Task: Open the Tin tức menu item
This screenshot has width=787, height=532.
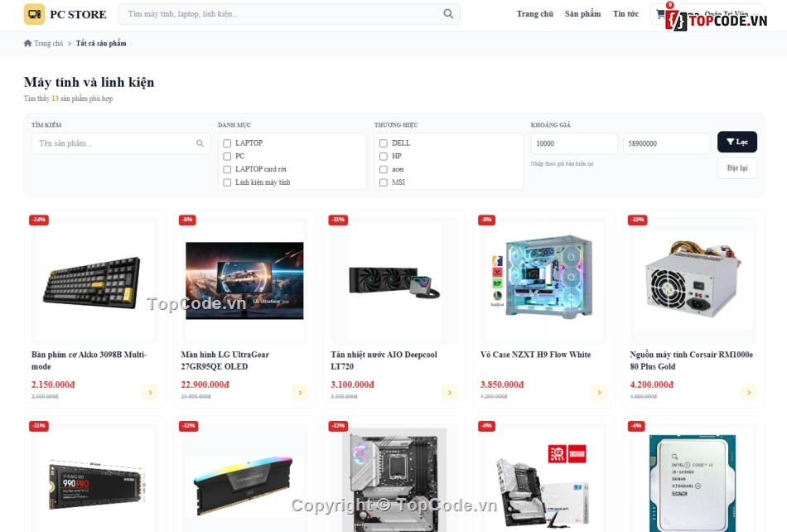Action: click(x=626, y=14)
